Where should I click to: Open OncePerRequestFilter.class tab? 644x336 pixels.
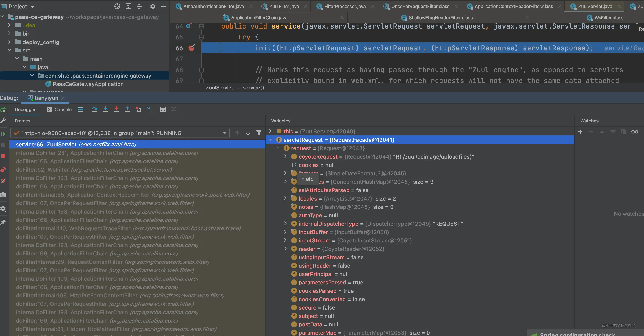tap(420, 7)
